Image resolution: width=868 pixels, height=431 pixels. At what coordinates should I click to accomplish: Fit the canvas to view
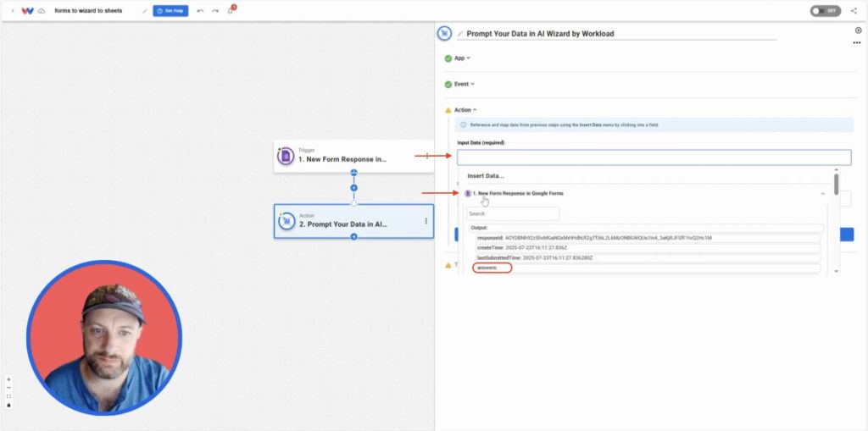8,396
